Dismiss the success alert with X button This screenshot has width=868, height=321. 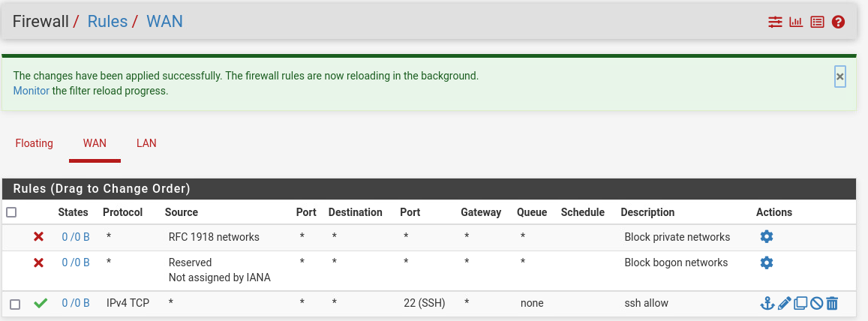840,76
